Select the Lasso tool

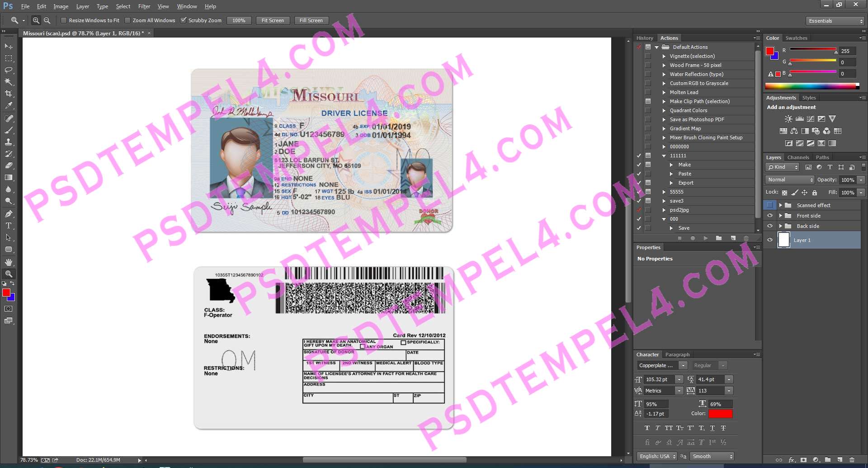[x=9, y=70]
